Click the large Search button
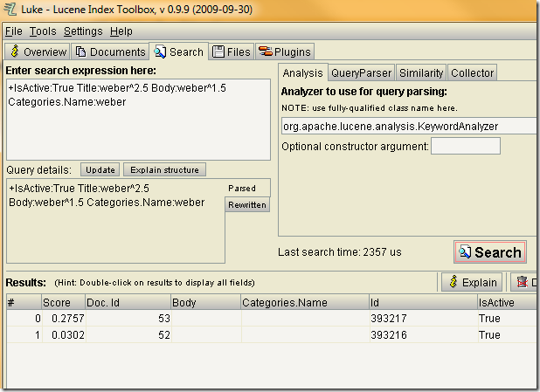 pos(490,252)
